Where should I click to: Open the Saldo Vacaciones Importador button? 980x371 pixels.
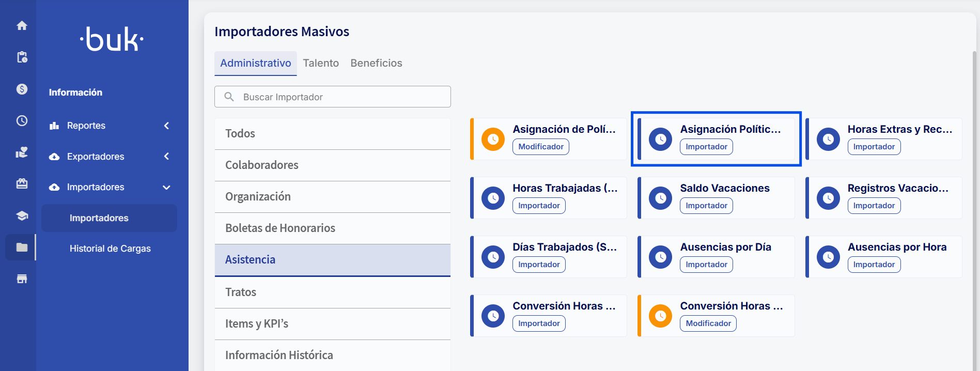(x=706, y=205)
